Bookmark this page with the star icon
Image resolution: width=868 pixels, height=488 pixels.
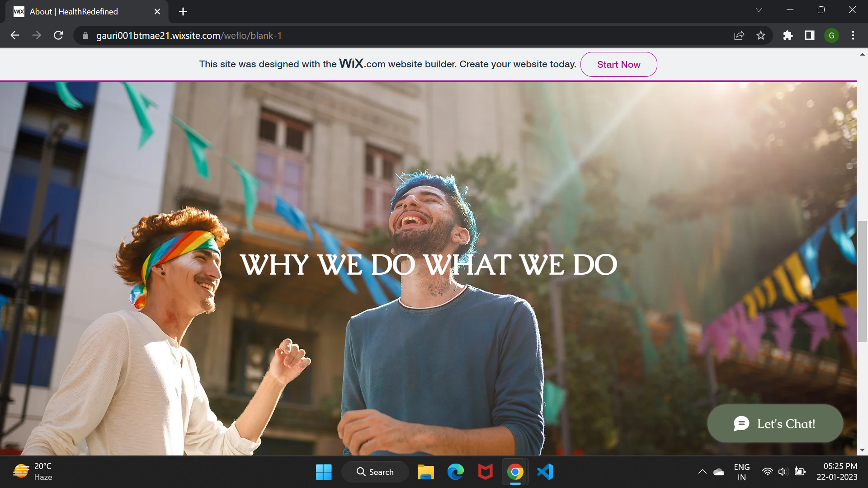[x=761, y=35]
